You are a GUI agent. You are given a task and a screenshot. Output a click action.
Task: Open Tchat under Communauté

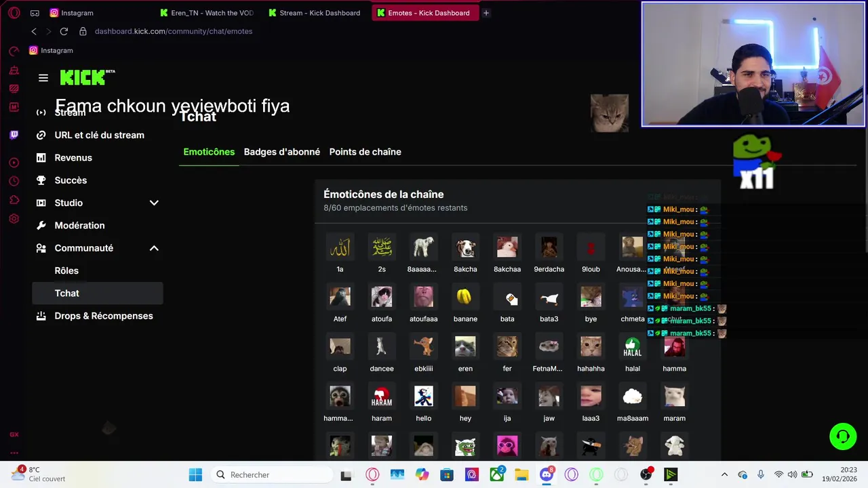point(98,293)
